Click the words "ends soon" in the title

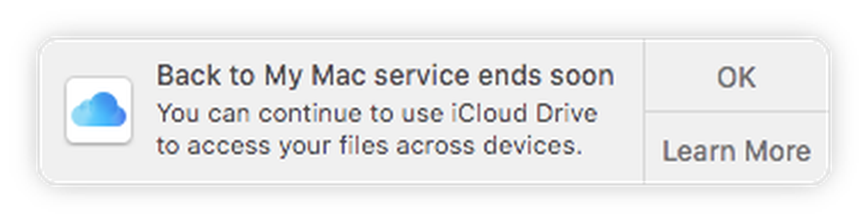546,75
